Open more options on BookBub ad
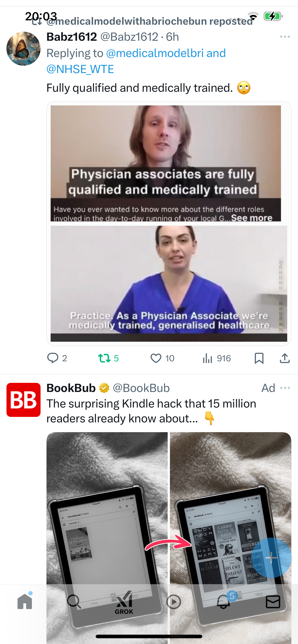 pos(285,388)
